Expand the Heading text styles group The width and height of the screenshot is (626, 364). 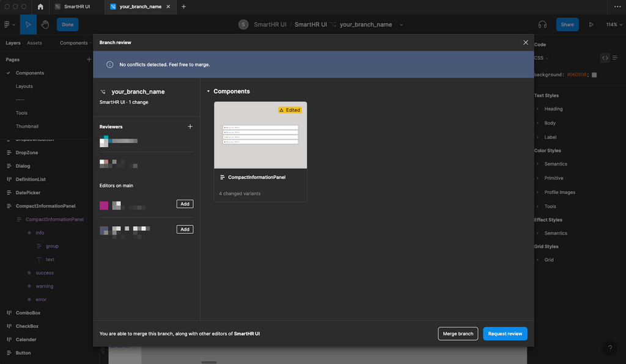tap(537, 109)
